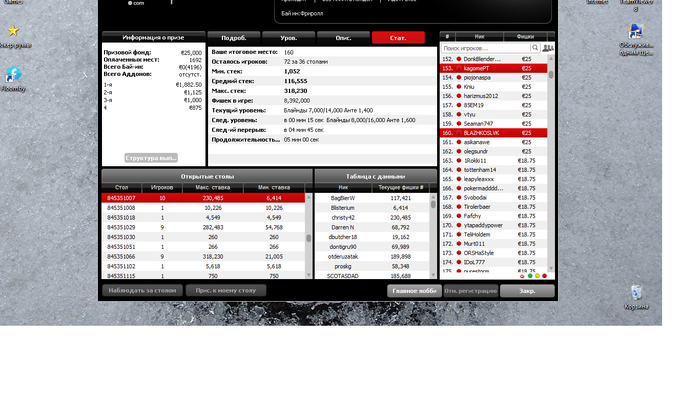Sort open tables by Мин. ставка column
This screenshot has height=394, width=700.
(x=274, y=187)
